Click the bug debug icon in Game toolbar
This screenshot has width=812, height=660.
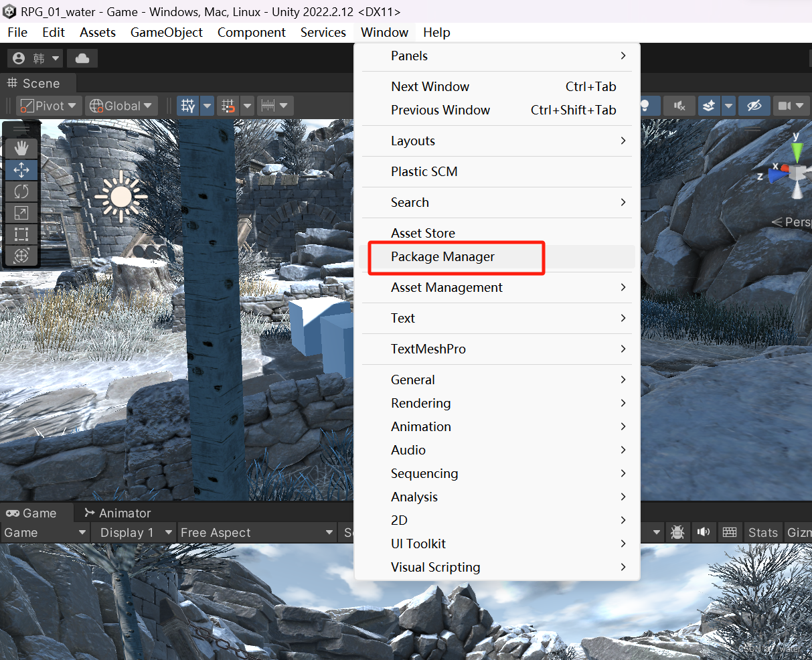tap(677, 532)
